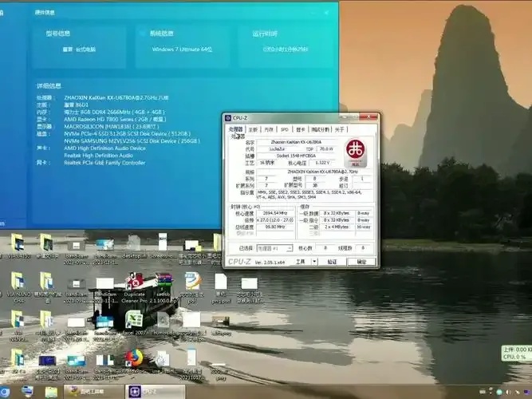The image size is (532, 399).
Task: Launch the Excel 2007 desktop shortcut
Action: 134,324
